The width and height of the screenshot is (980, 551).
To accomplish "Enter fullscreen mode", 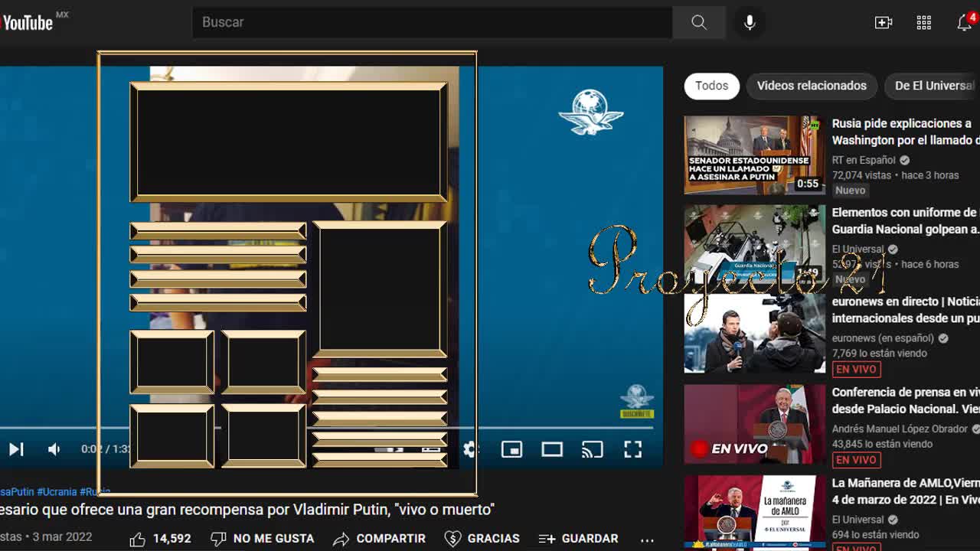I will click(632, 449).
